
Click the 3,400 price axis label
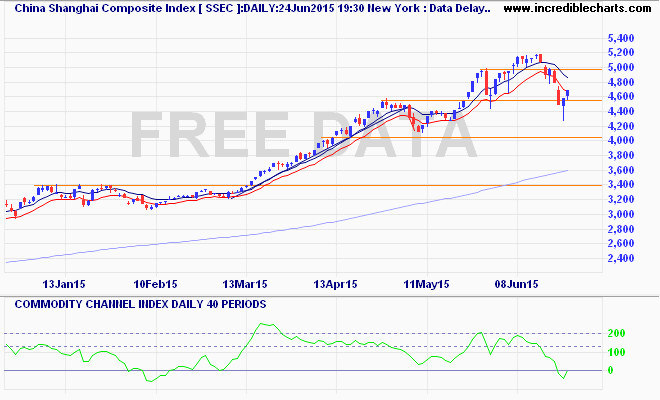tap(619, 185)
